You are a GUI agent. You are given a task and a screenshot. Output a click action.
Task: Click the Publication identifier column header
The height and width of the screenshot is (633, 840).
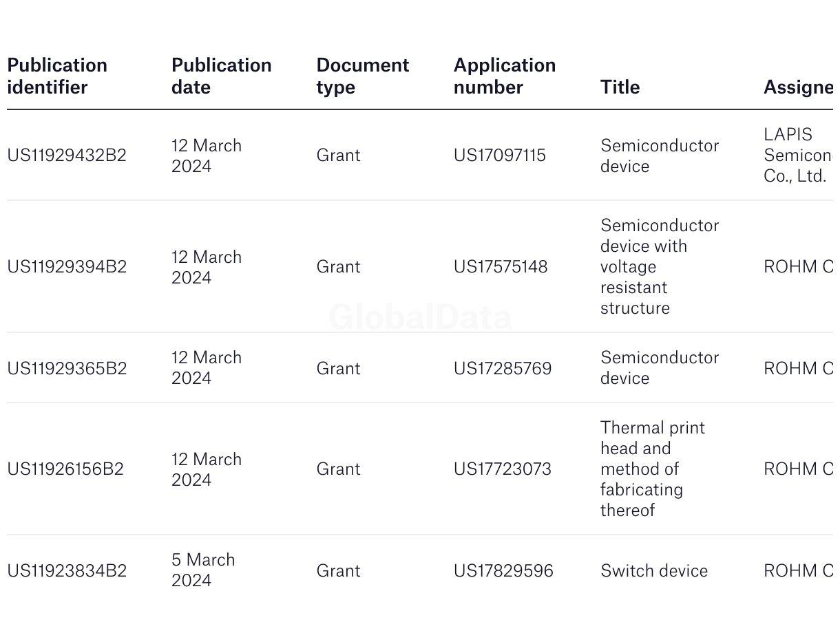57,76
